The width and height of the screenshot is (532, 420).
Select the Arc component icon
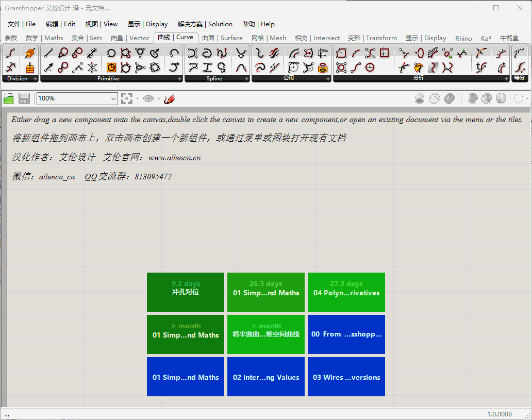pyautogui.click(x=174, y=53)
